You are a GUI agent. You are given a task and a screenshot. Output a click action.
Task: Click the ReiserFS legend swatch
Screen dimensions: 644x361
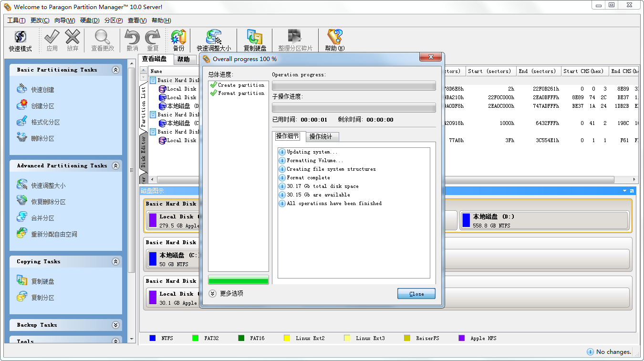407,338
